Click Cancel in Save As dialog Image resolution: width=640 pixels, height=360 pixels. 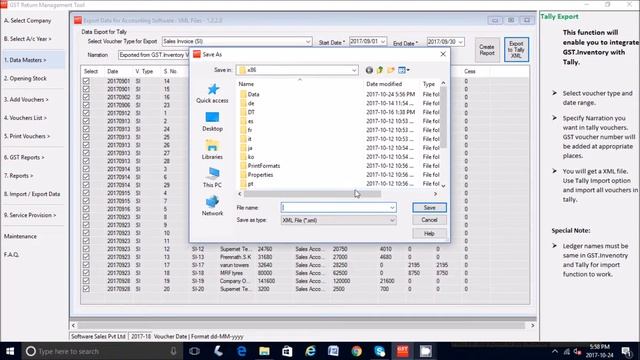[429, 220]
